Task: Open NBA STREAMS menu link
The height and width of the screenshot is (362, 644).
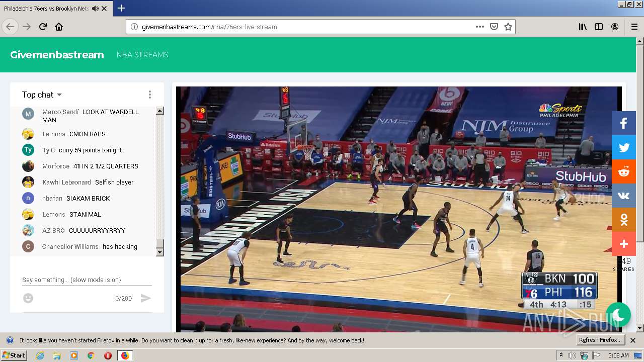Action: pyautogui.click(x=142, y=55)
